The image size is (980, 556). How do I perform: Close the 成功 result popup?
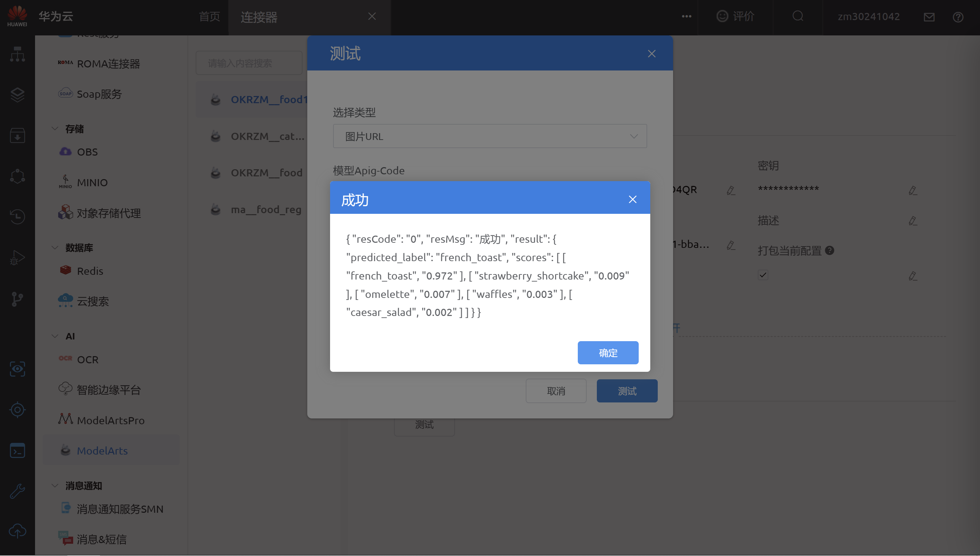coord(632,199)
